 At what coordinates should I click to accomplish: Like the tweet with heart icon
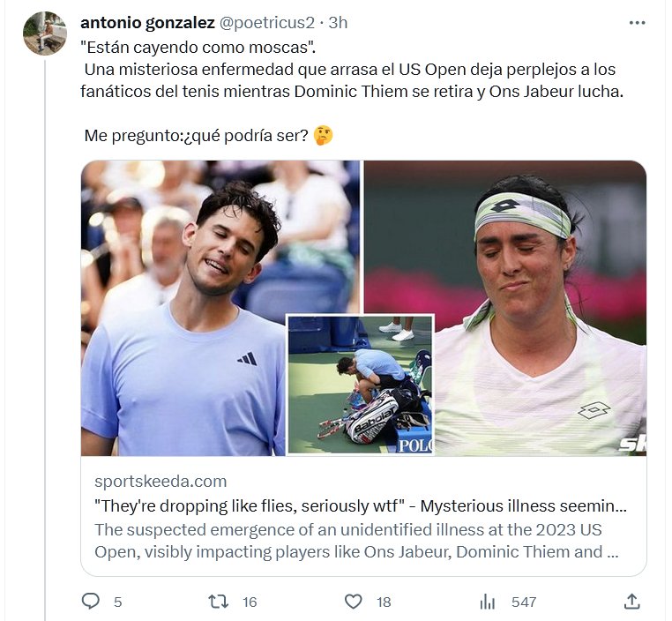[x=353, y=602]
